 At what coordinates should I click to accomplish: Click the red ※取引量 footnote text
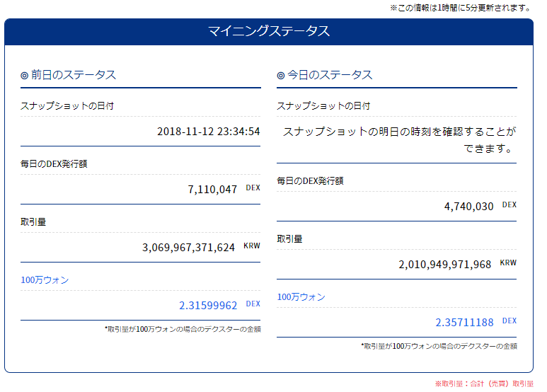point(483,384)
